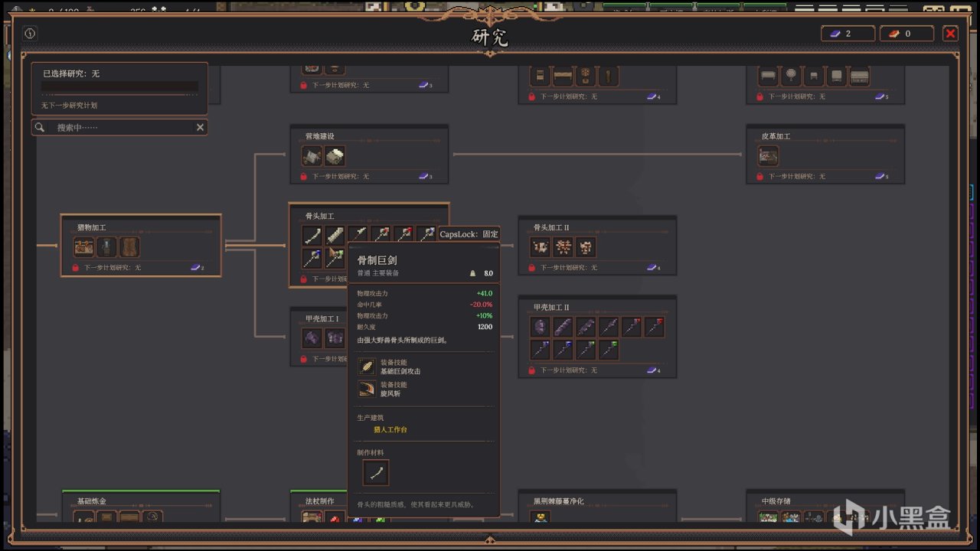Close the research window with red X
980x551 pixels.
pos(950,34)
